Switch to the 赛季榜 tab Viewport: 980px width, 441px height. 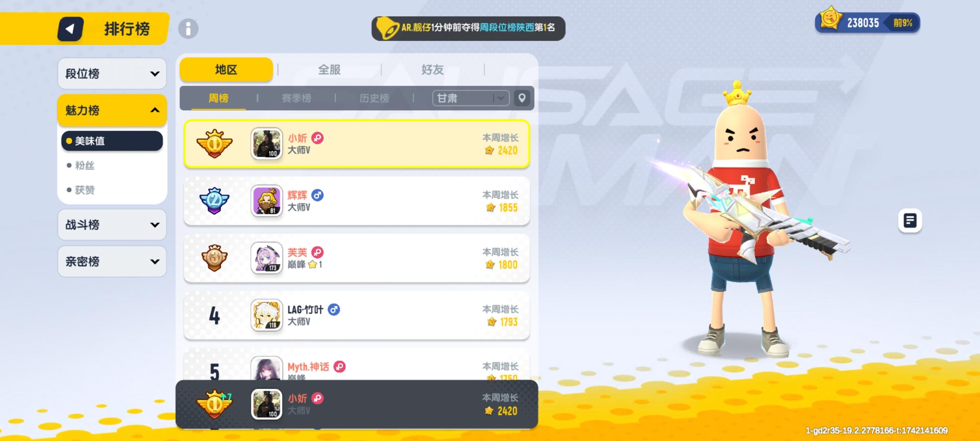pyautogui.click(x=296, y=98)
